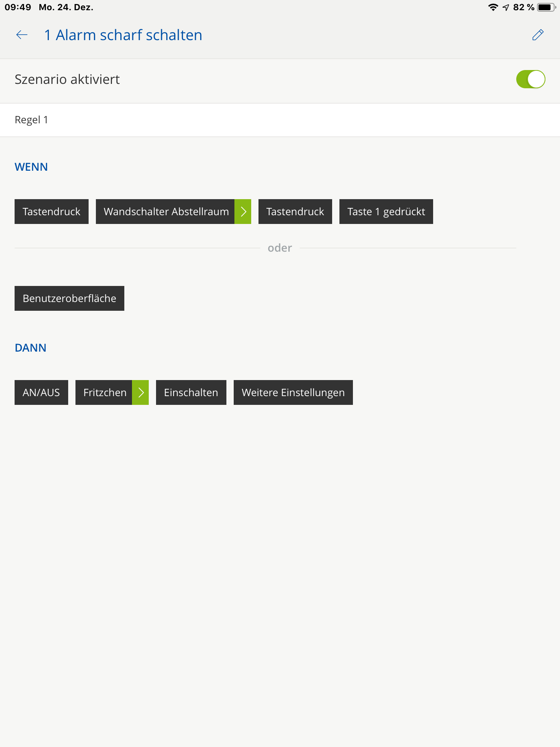Tap the Wi-Fi status icon
This screenshot has width=560, height=747.
493,7
